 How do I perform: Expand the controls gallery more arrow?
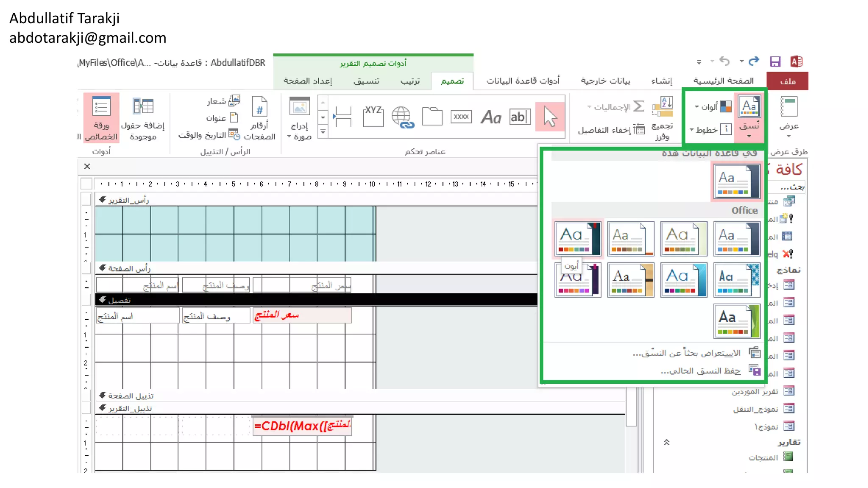coord(323,132)
